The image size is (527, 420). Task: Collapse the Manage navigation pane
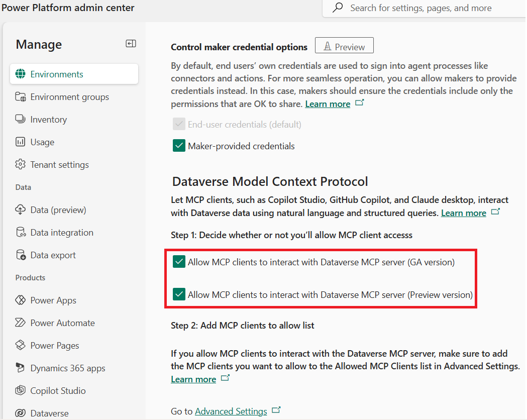coord(131,44)
